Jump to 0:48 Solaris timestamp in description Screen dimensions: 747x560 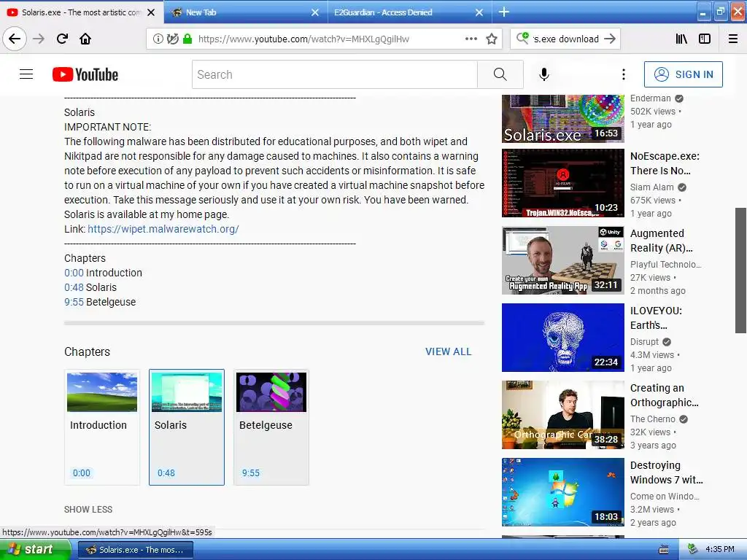[74, 287]
